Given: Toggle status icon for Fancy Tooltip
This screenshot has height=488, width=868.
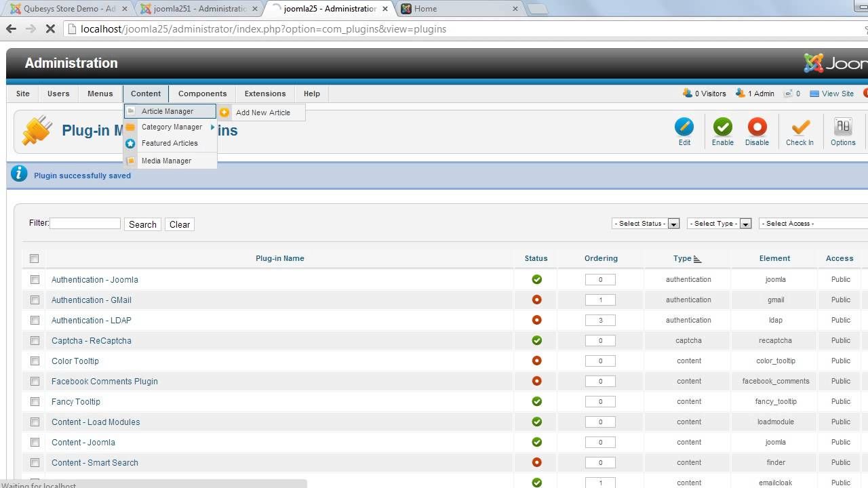Looking at the screenshot, I should 536,401.
